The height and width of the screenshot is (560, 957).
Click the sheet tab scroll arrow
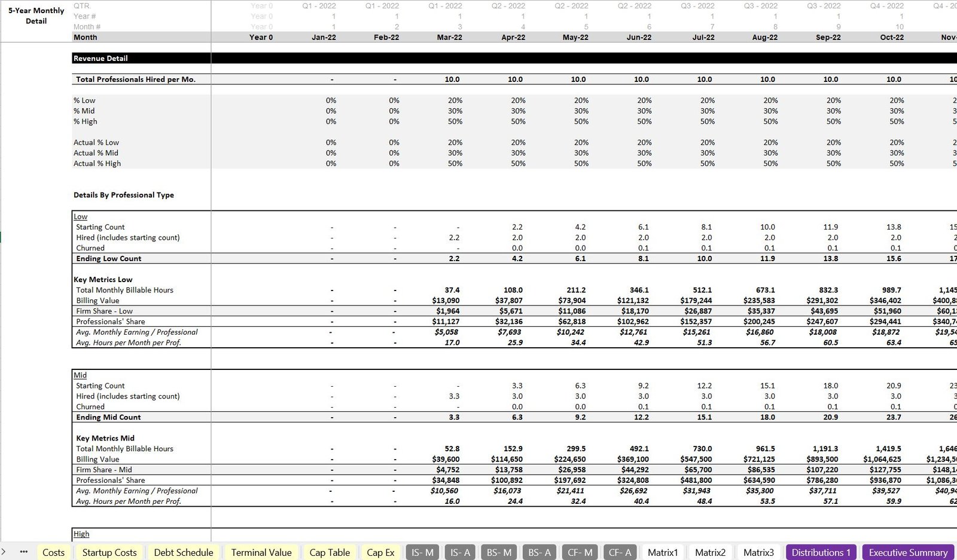[4, 552]
